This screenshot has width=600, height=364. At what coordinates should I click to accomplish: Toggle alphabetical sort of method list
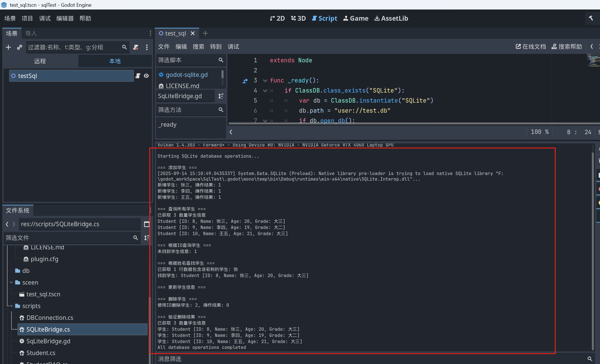[221, 96]
